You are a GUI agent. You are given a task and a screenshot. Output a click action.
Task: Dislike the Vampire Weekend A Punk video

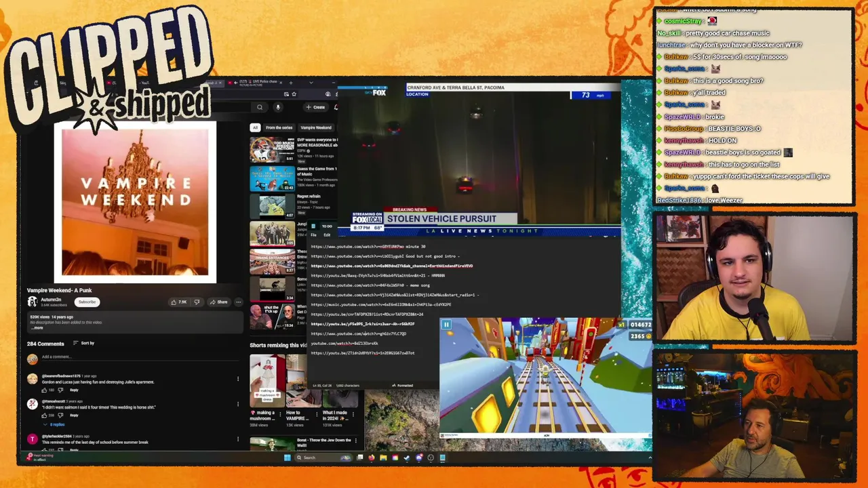pos(197,302)
